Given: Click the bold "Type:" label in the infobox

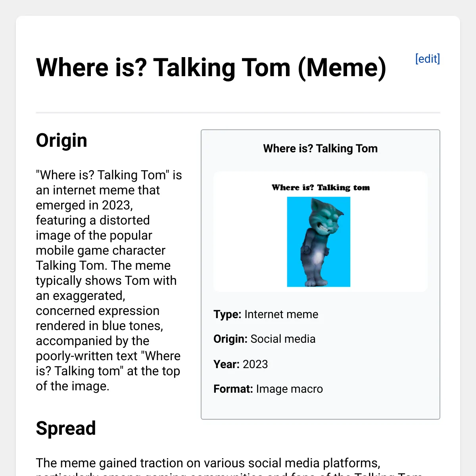Looking at the screenshot, I should 227,314.
